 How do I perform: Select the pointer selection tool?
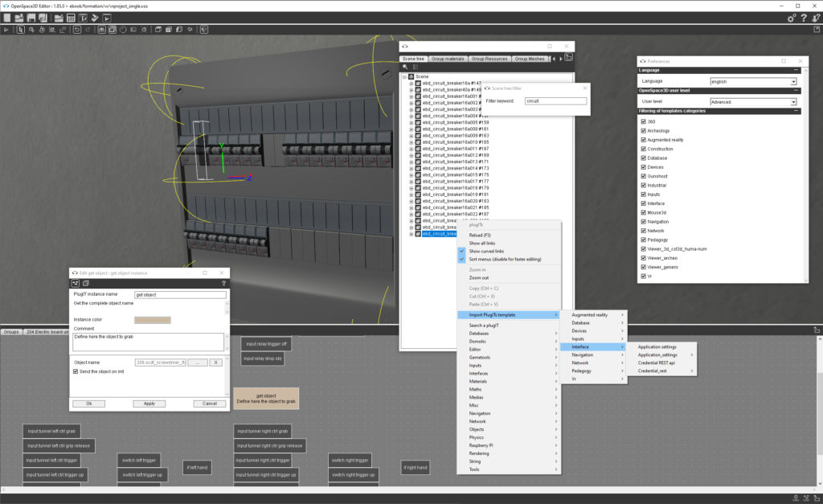pyautogui.click(x=20, y=30)
